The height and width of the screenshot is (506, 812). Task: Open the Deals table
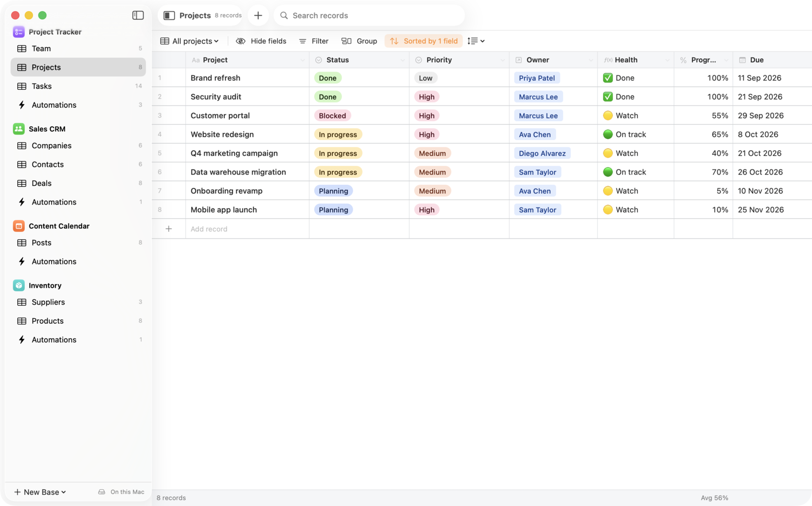click(x=78, y=183)
